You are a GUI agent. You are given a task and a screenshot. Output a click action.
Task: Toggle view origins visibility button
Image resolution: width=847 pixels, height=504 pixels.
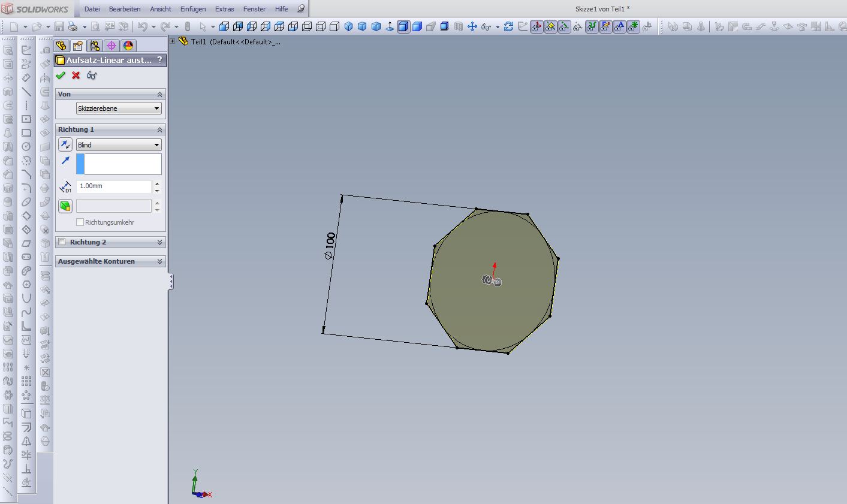536,26
